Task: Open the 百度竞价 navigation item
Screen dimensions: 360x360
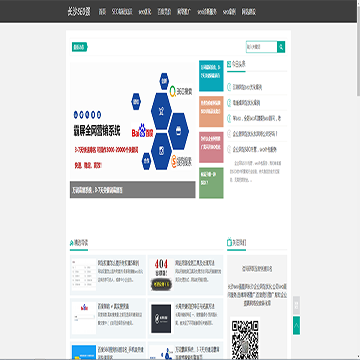Action: tap(164, 12)
